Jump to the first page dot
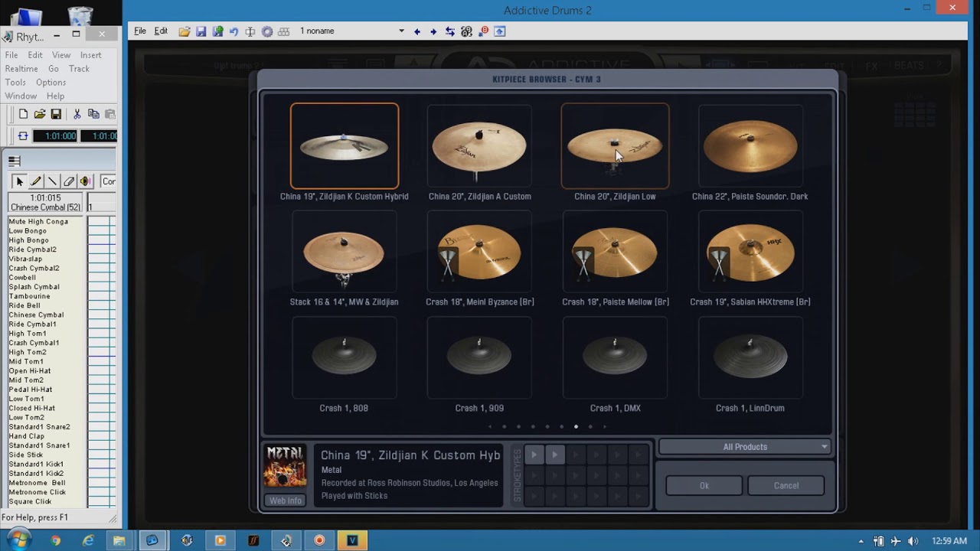Viewport: 980px width, 551px height. [504, 427]
